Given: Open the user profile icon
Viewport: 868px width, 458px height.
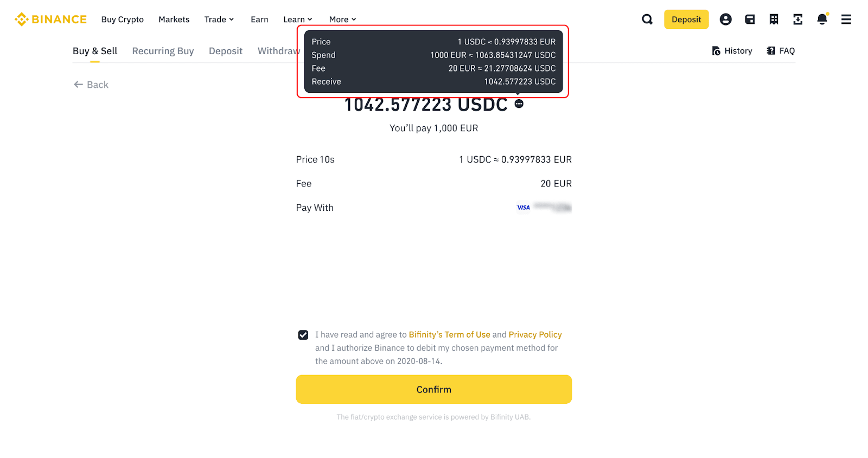Looking at the screenshot, I should click(725, 20).
